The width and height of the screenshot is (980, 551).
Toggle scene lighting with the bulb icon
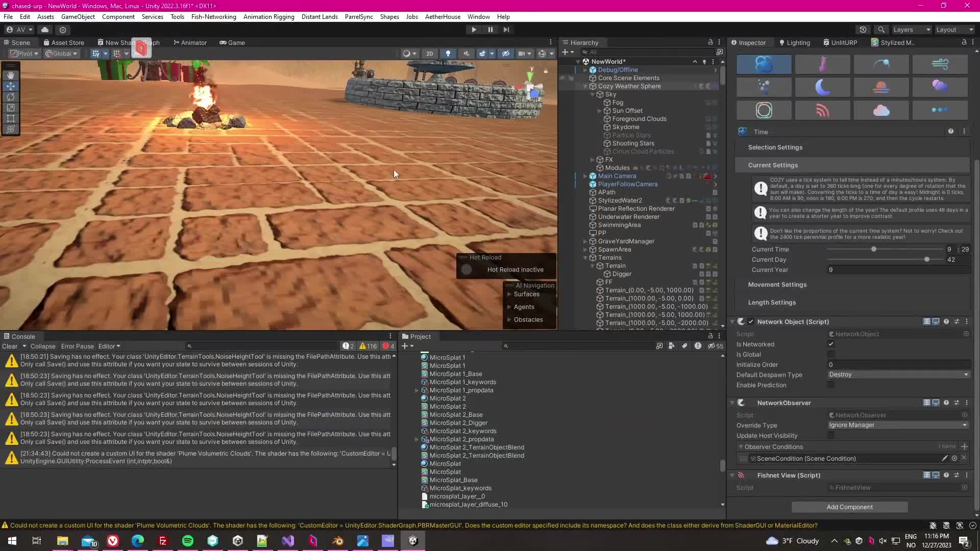point(448,54)
